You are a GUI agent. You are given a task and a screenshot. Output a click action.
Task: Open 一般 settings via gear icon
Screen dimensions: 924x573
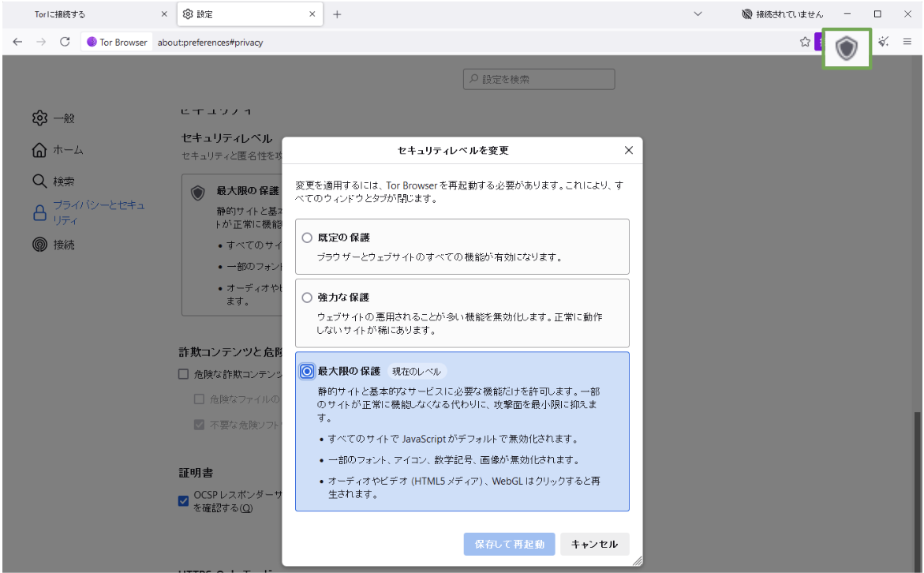coord(40,118)
